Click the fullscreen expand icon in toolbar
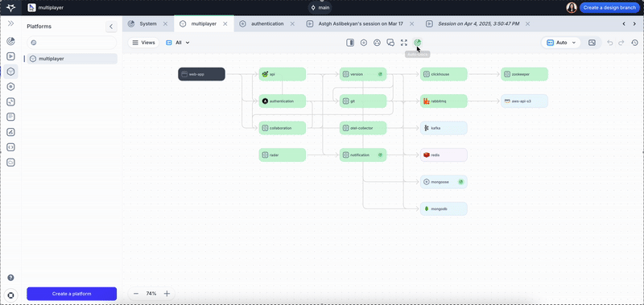Viewport: 644px width, 305px height. coord(404,43)
